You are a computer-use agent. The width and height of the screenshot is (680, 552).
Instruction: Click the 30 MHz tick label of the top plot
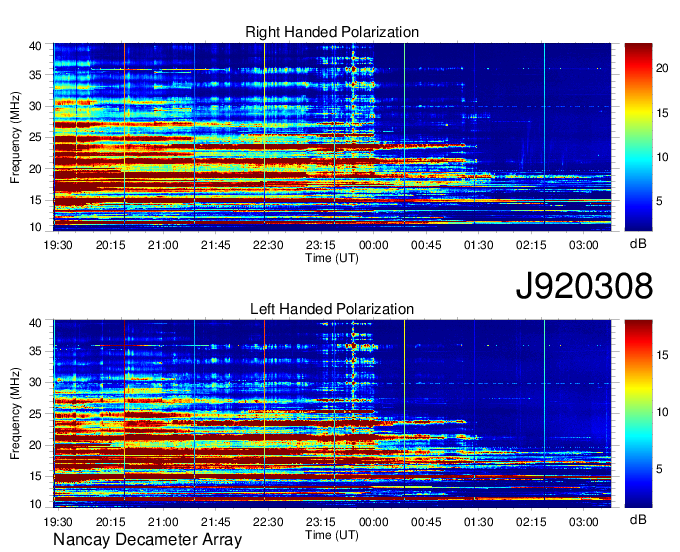[35, 106]
